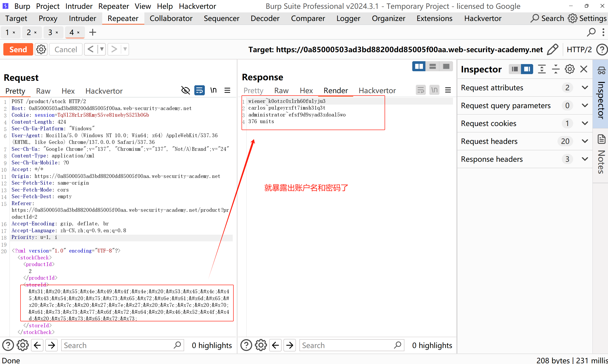Switch to the Collaborator tab
Viewport: 608px width, 364px height.
click(171, 18)
